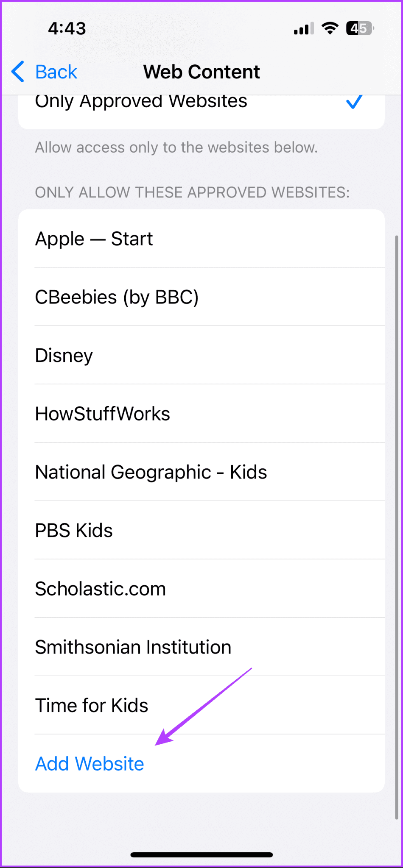
Task: Tap the 4:43 clock in status bar
Action: tap(67, 28)
